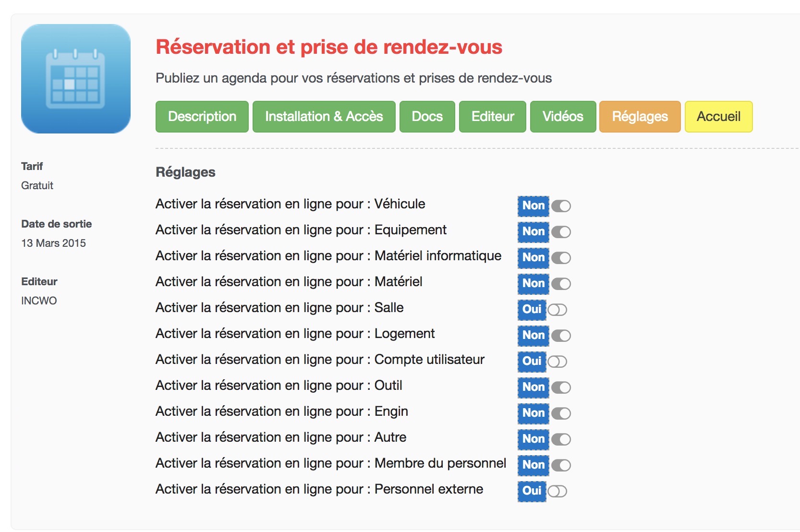Disable Personnel externe reservation toggle
Screen dimensions: 800x532
[557, 491]
